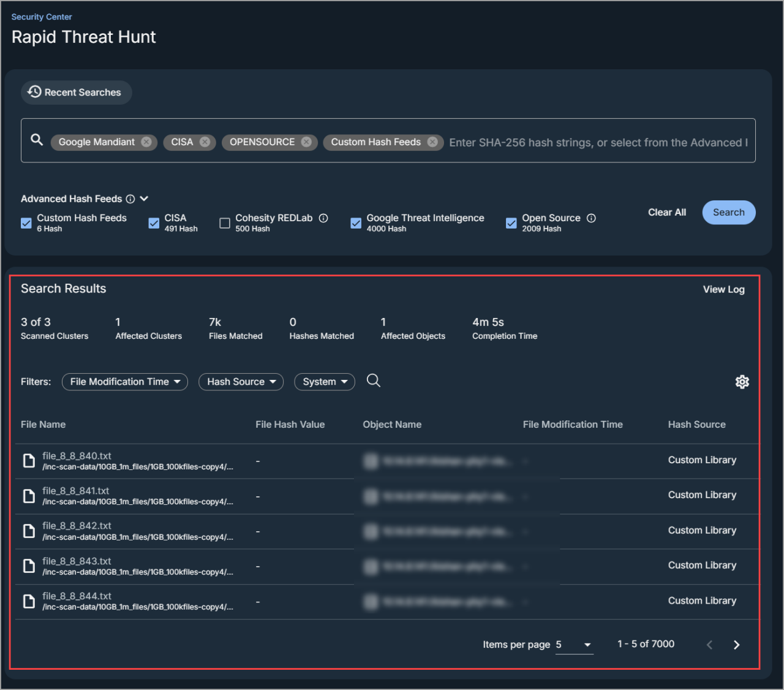Enable the Cohesity REDLab checkbox
The height and width of the screenshot is (690, 784).
click(x=225, y=223)
